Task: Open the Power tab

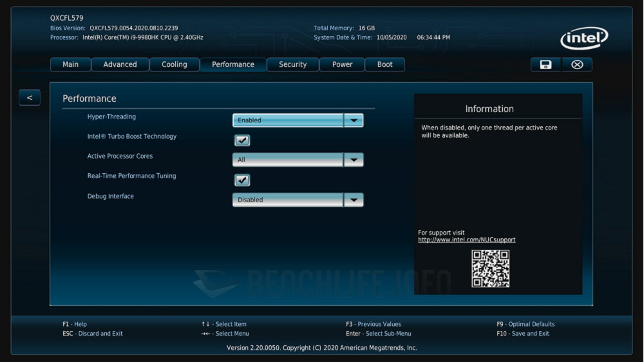Action: [x=342, y=64]
